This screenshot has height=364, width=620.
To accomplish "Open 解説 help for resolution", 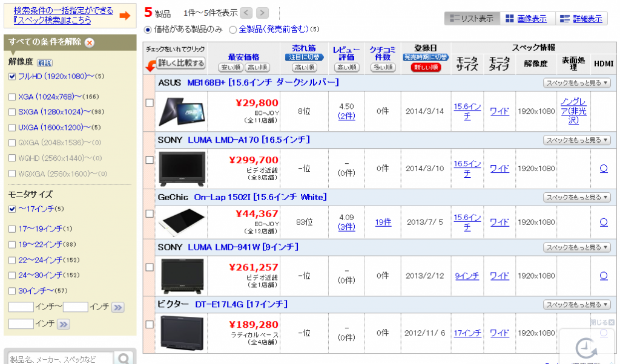I will point(45,63).
